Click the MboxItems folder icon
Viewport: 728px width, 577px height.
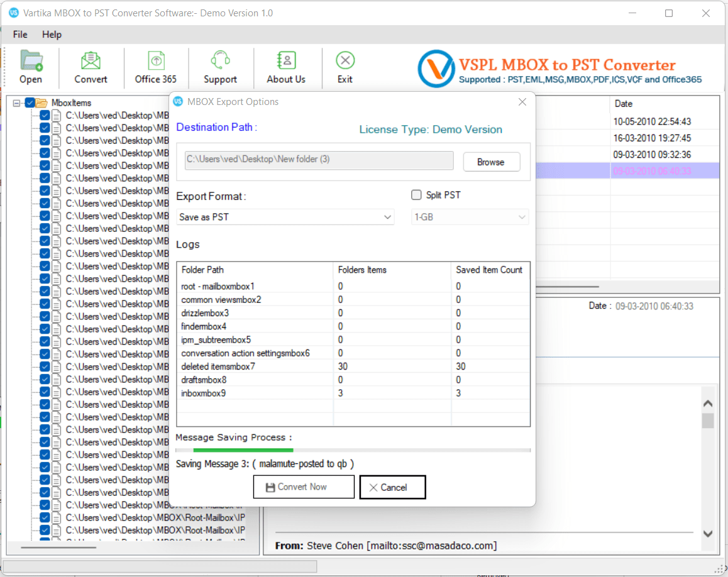(x=41, y=102)
